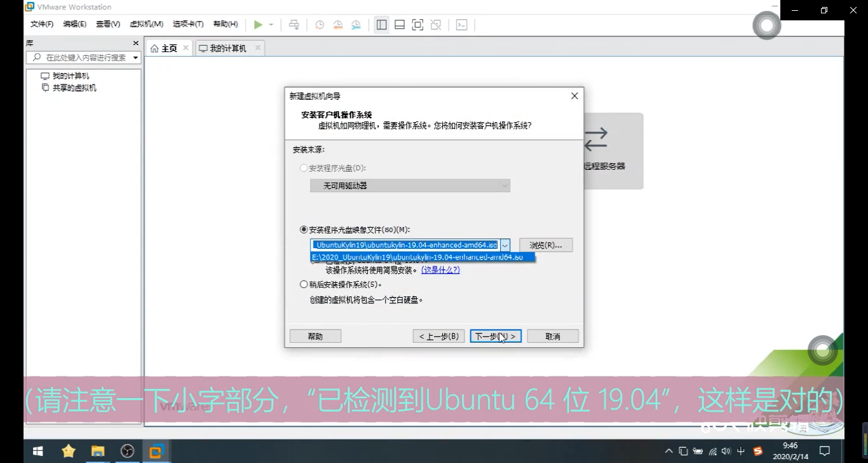Click the 帮助 button in wizard
Image resolution: width=868 pixels, height=463 pixels.
coord(315,336)
